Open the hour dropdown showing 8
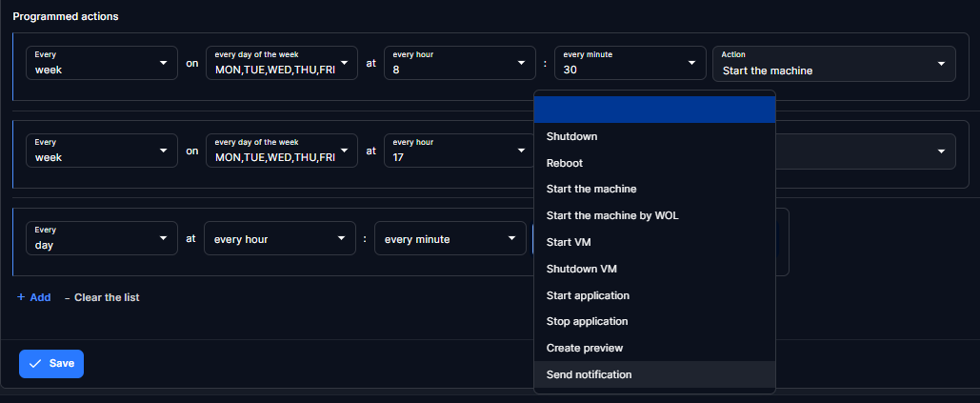 (x=460, y=63)
